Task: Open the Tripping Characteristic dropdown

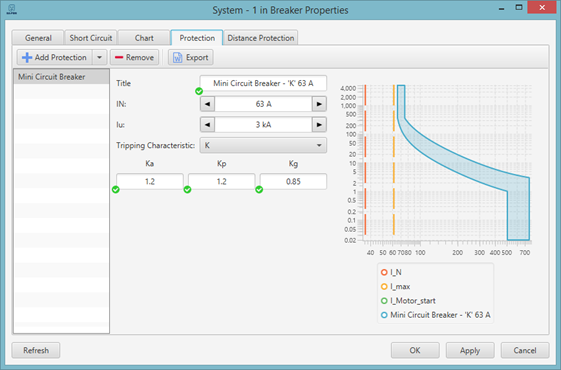Action: click(263, 146)
